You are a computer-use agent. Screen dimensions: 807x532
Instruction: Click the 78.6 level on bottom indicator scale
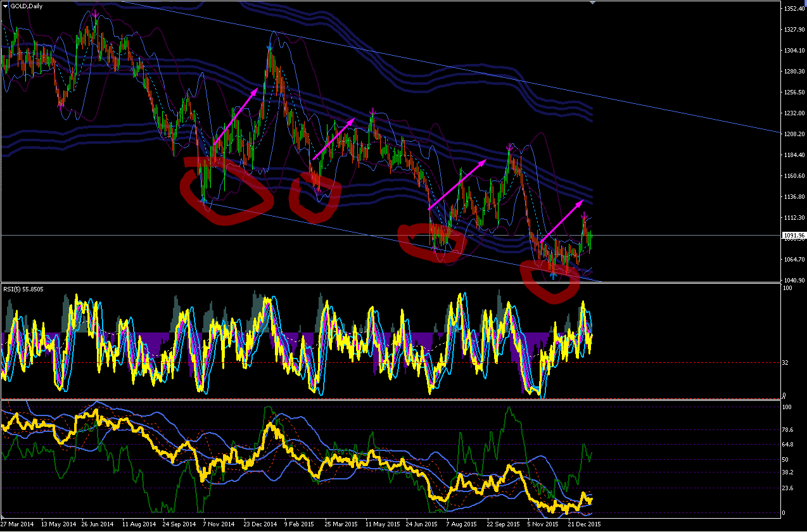(x=789, y=431)
